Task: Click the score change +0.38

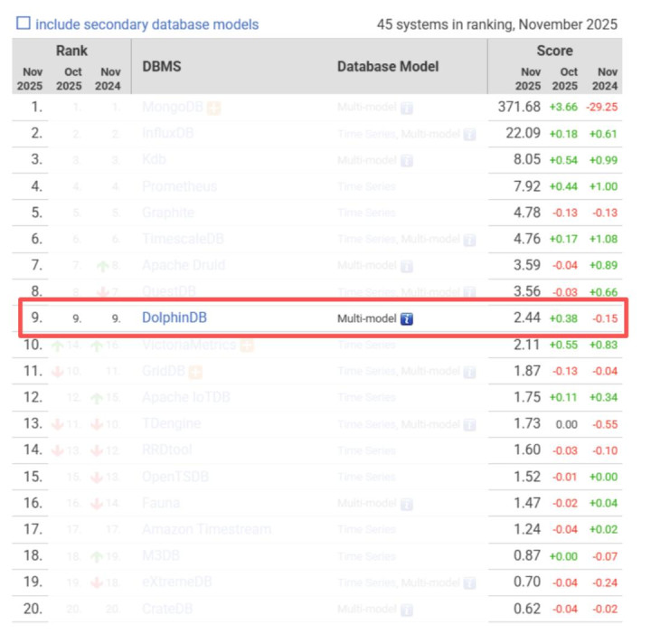Action: (563, 318)
